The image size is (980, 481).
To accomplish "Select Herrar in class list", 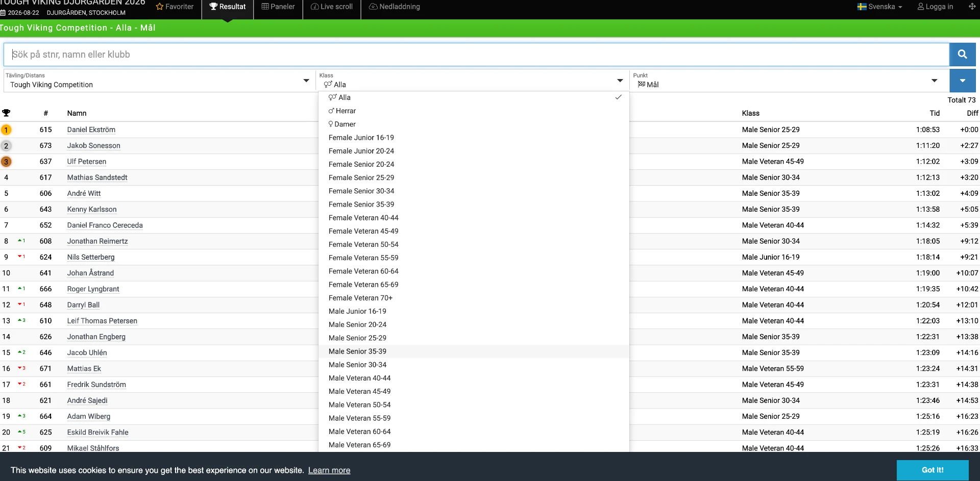I will pyautogui.click(x=474, y=111).
